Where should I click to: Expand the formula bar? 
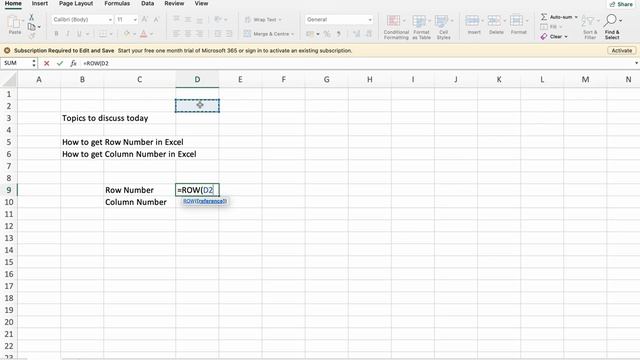pyautogui.click(x=636, y=63)
